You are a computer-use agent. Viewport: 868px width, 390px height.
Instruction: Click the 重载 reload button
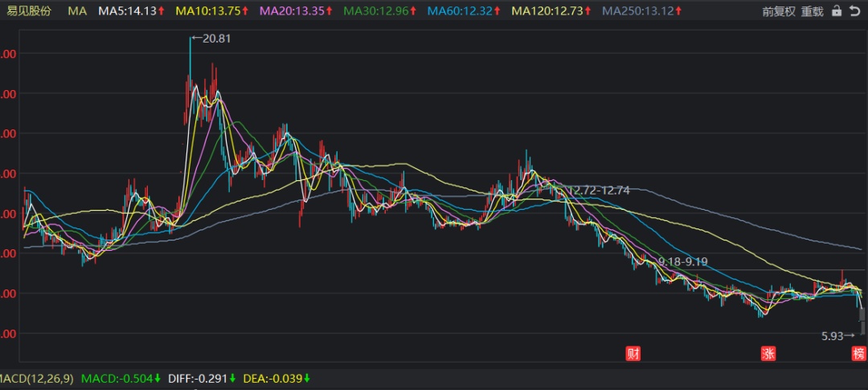coord(813,11)
